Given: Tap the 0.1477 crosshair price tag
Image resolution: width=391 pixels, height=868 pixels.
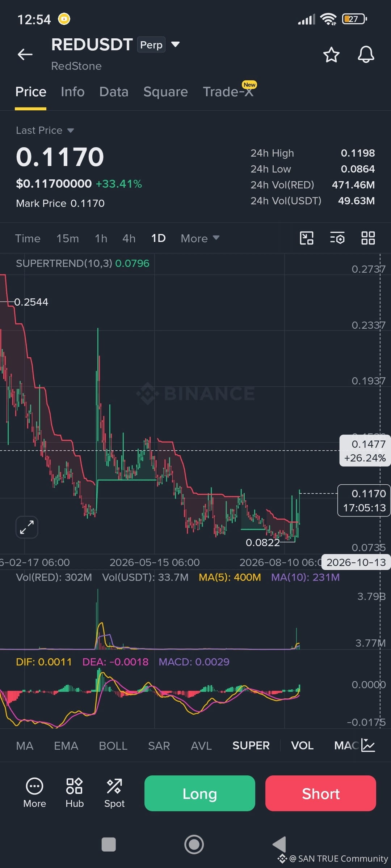Looking at the screenshot, I should click(365, 451).
